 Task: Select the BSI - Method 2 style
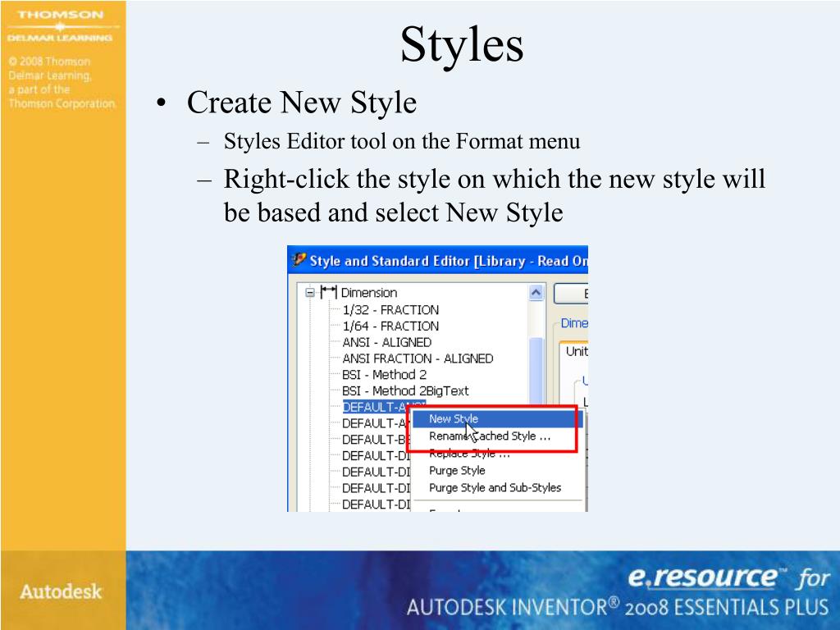[384, 374]
